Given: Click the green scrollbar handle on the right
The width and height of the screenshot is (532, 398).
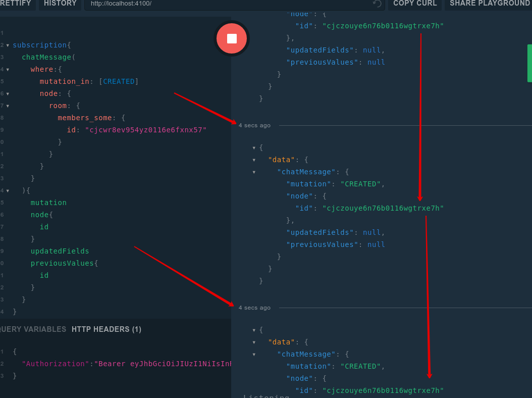Looking at the screenshot, I should click(x=529, y=63).
